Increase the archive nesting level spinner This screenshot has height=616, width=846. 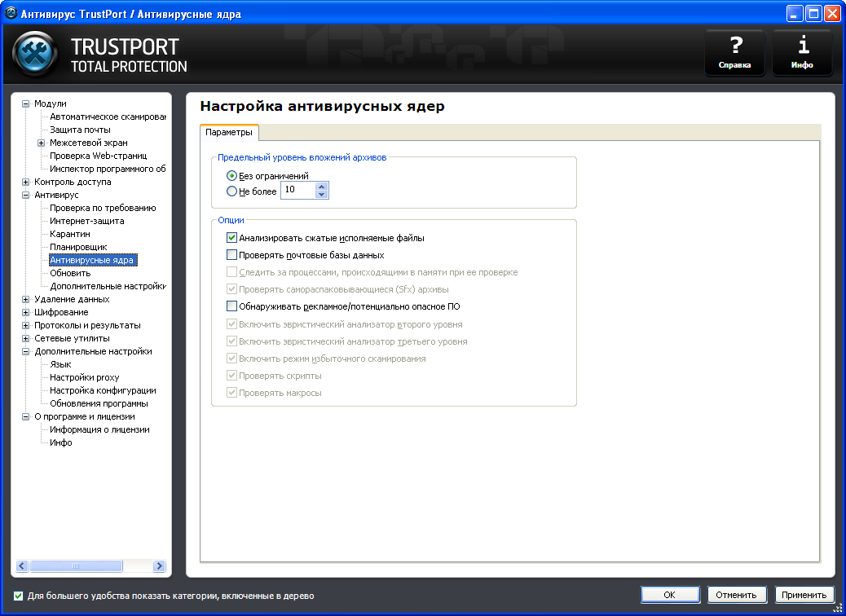click(322, 187)
